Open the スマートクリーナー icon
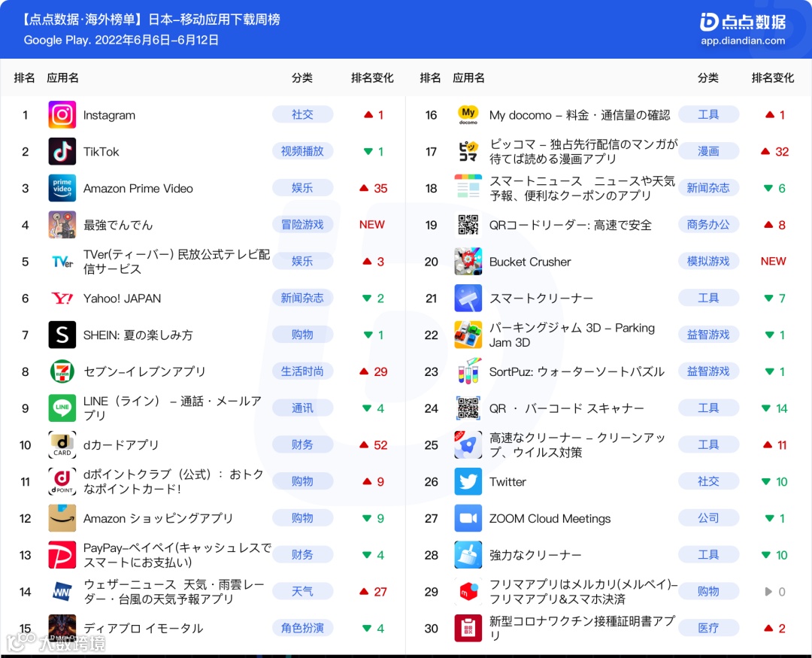This screenshot has width=812, height=658. (468, 299)
